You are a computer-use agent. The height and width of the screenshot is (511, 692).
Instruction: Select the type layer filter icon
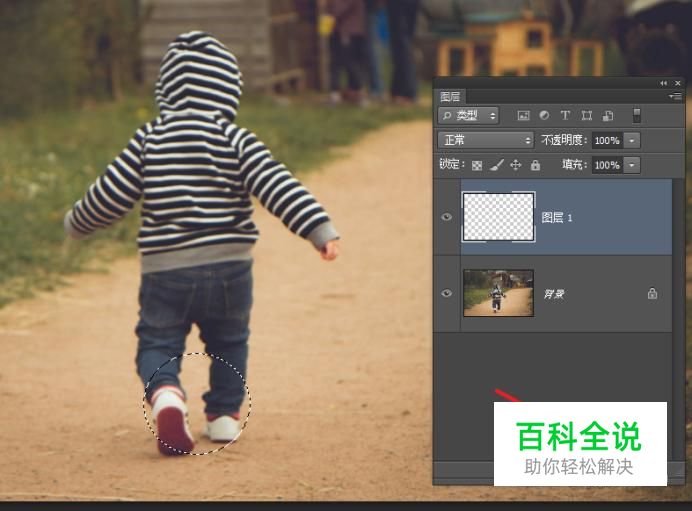[565, 115]
